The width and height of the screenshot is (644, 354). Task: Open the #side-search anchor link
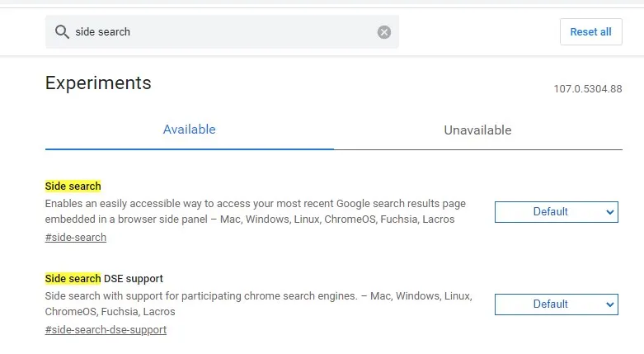click(76, 238)
